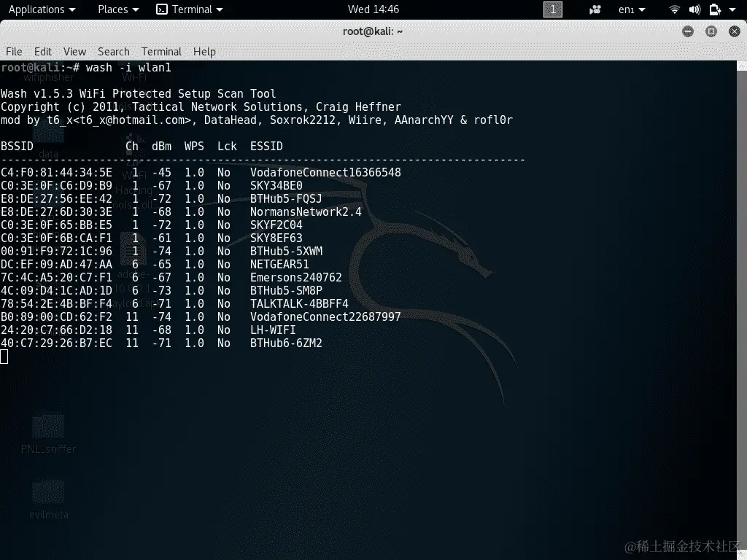Click BSSID 24:20:C7:66:D2:18
Screen dimensions: 747x560
57,330
